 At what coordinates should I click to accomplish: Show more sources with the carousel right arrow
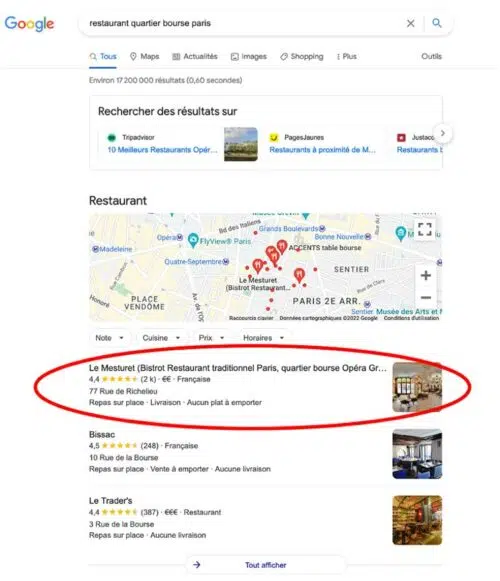443,133
